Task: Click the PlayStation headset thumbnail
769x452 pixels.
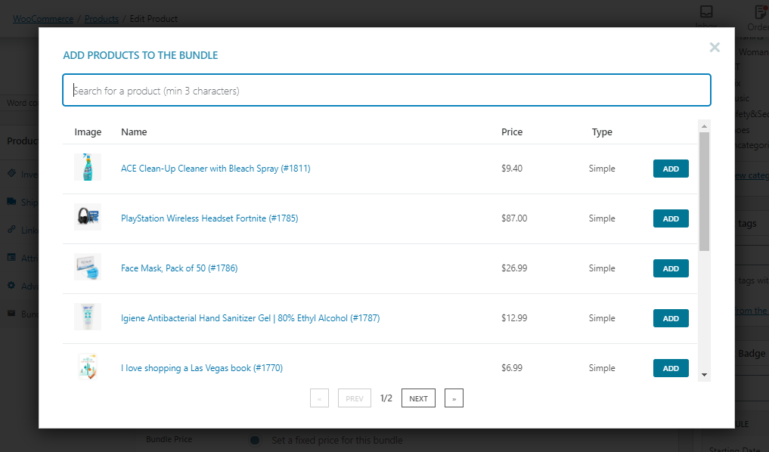Action: pyautogui.click(x=88, y=217)
